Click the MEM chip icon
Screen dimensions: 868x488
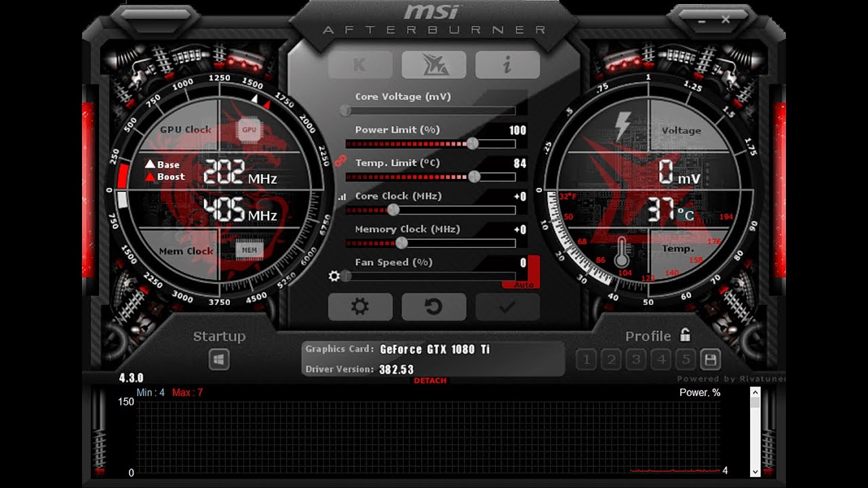coord(249,250)
